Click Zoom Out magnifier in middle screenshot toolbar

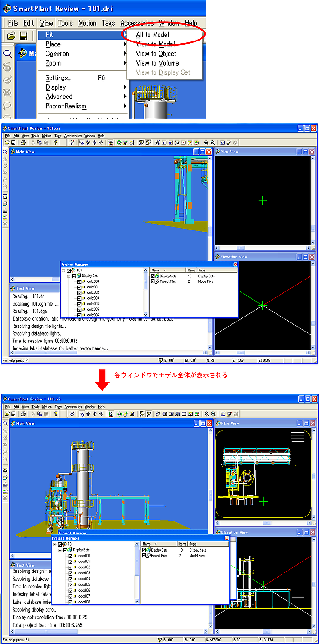[x=213, y=143]
